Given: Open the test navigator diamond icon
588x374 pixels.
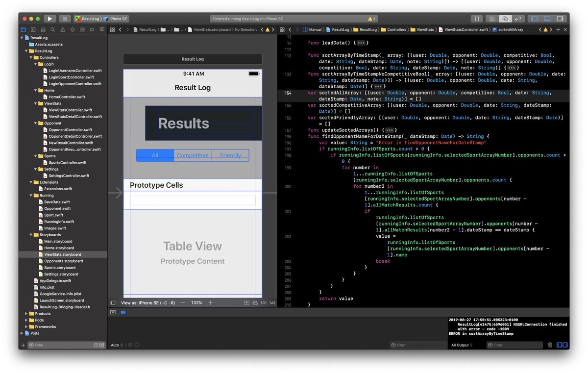Looking at the screenshot, I should [x=73, y=29].
